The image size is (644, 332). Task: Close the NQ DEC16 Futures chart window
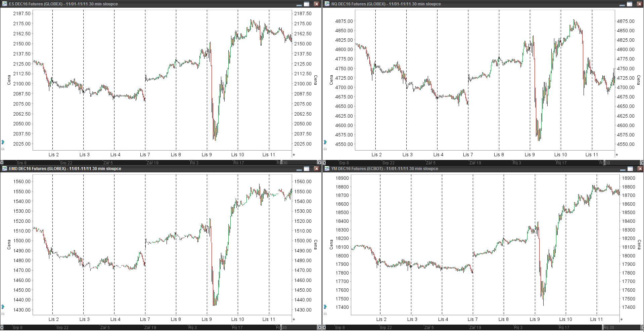(640, 4)
